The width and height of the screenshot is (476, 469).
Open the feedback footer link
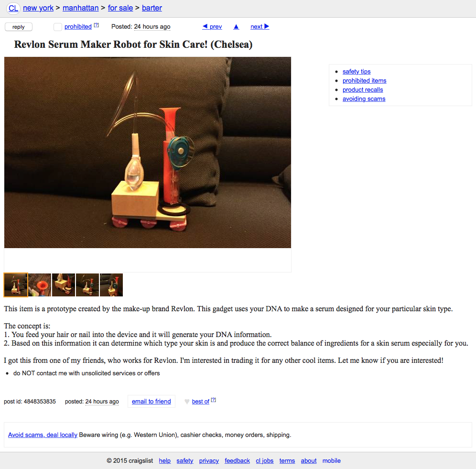pyautogui.click(x=237, y=460)
